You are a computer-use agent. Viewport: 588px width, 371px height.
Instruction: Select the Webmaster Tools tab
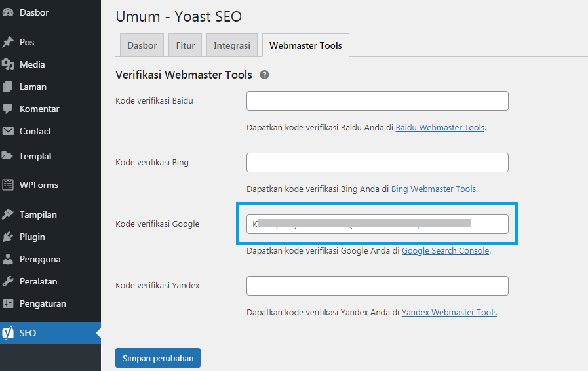pyautogui.click(x=305, y=45)
